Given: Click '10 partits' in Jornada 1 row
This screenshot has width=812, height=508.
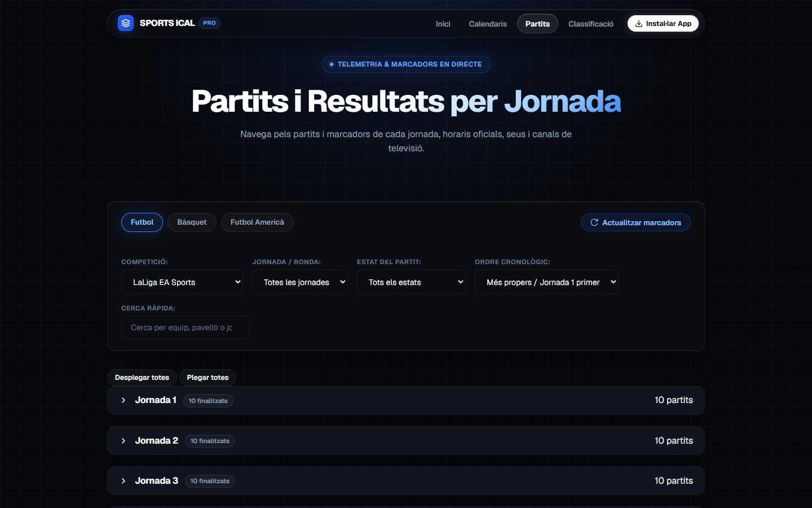Looking at the screenshot, I should [x=674, y=400].
